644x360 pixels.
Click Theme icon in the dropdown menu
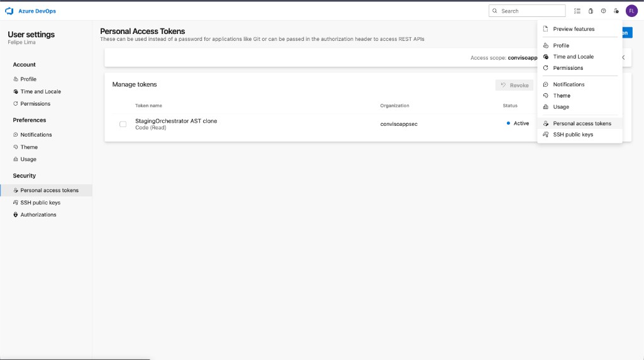[x=545, y=95]
